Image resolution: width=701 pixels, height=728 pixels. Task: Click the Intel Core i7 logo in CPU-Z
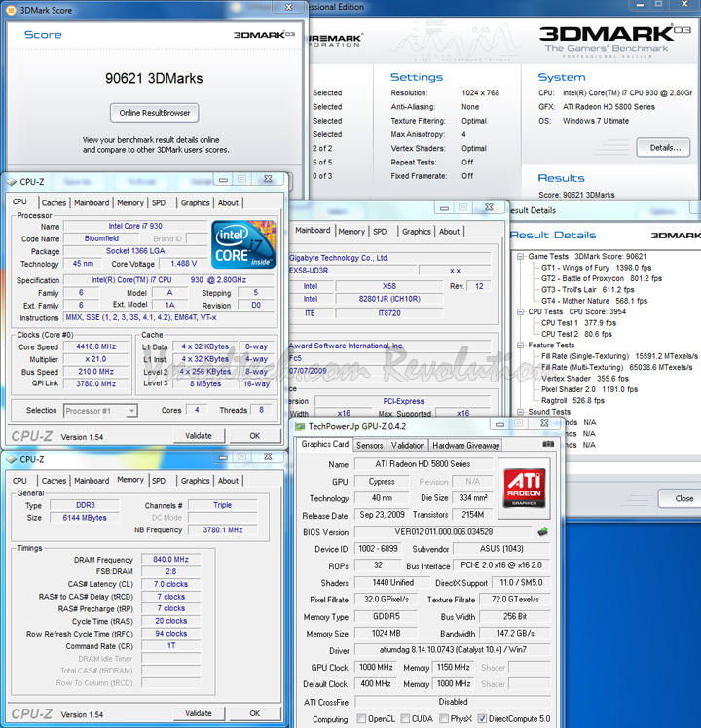(x=243, y=244)
